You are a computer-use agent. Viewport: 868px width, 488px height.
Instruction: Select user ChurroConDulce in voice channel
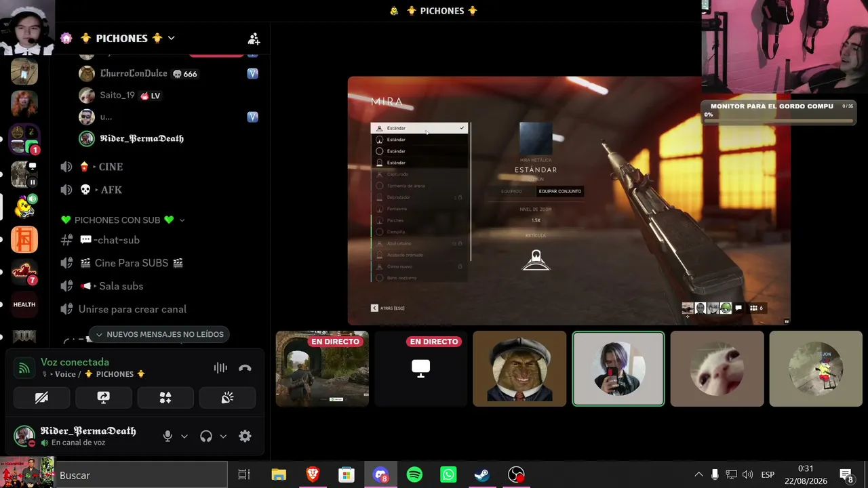[133, 73]
